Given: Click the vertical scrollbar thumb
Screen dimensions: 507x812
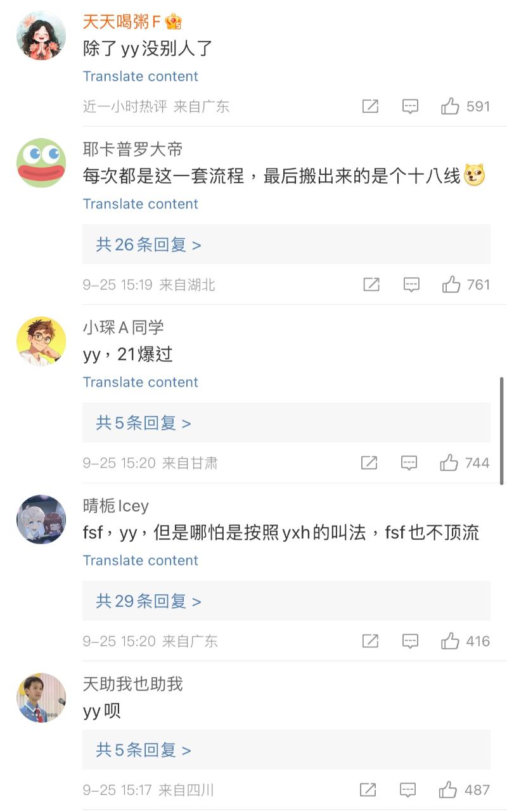Looking at the screenshot, I should coord(503,431).
